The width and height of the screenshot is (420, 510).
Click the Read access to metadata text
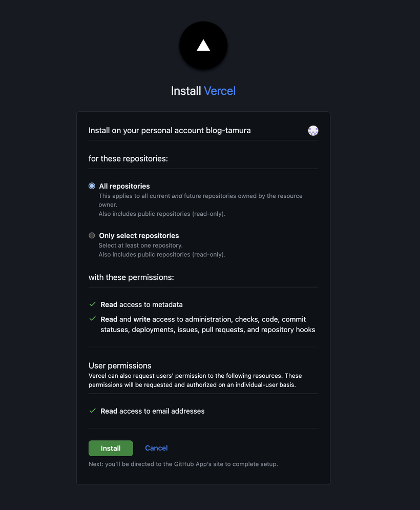[x=142, y=304]
